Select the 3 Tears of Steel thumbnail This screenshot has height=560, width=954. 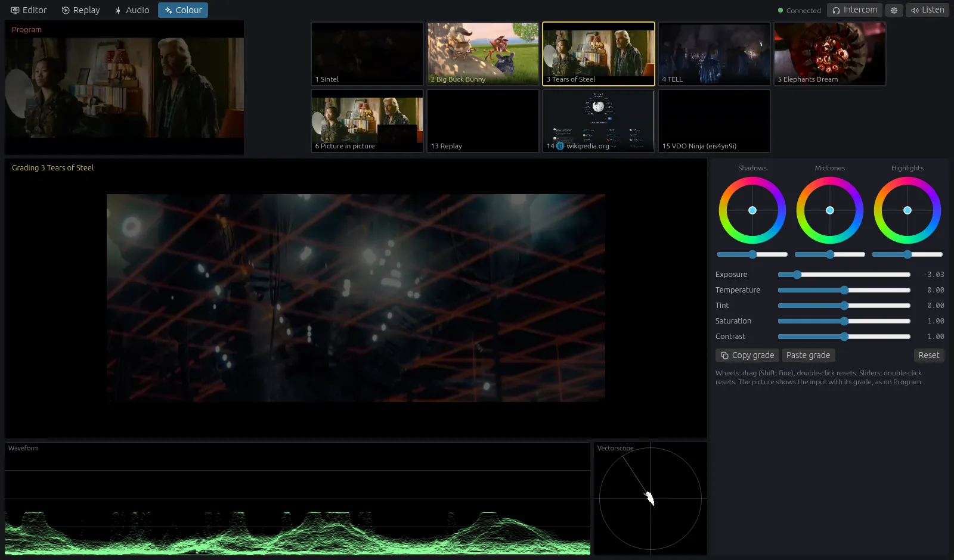point(599,54)
